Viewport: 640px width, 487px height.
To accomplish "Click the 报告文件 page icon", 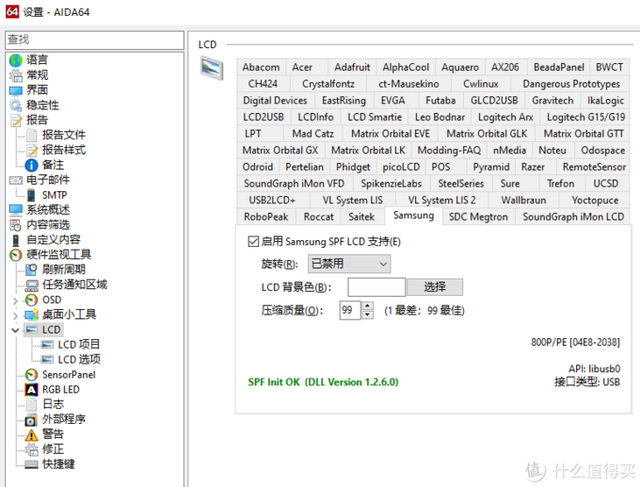I will [x=32, y=135].
